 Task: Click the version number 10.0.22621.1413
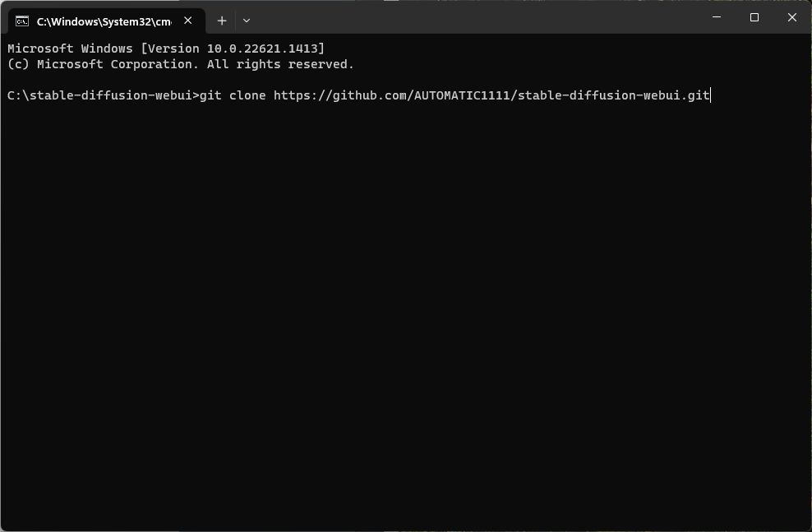pos(262,49)
